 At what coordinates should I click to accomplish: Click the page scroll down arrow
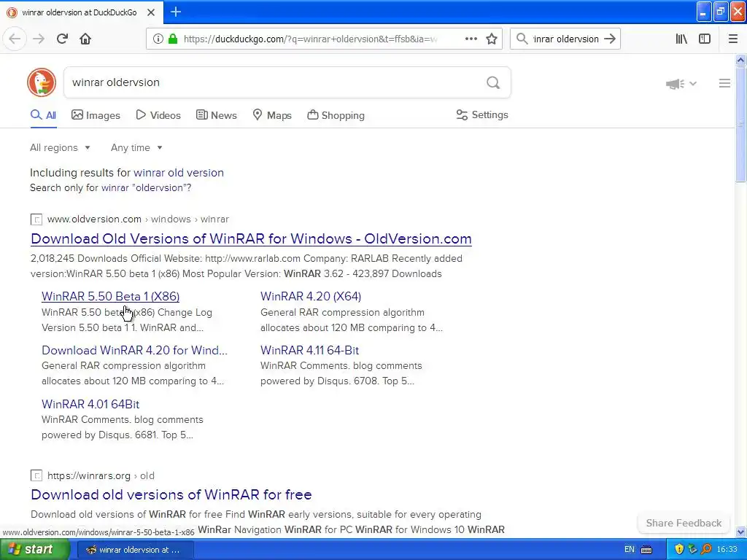click(741, 532)
